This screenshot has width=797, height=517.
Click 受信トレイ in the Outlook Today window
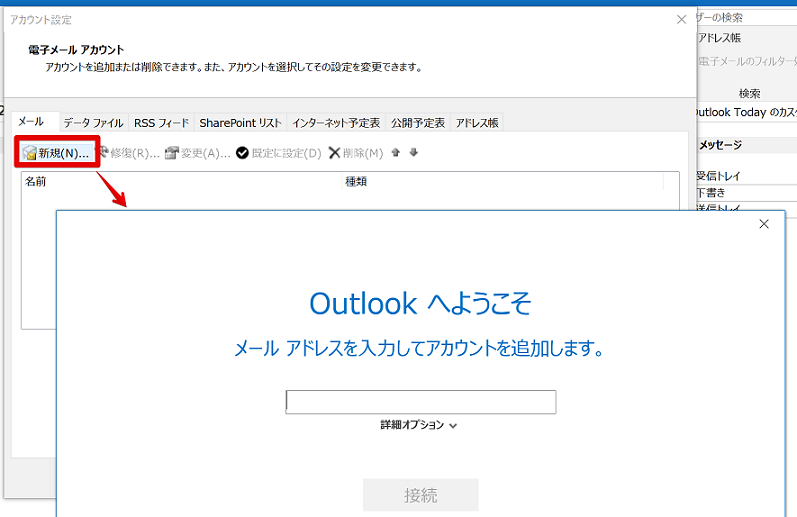[x=718, y=176]
